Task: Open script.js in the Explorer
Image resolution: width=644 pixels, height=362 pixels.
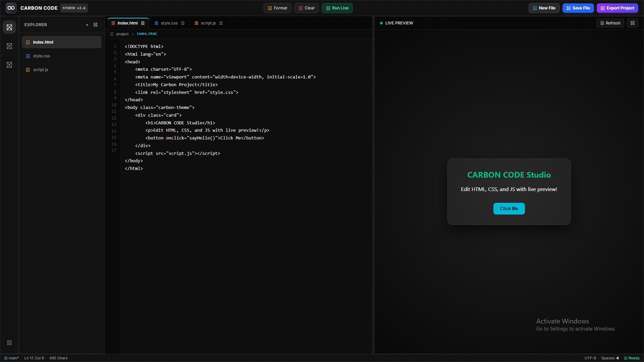Action: [62, 70]
